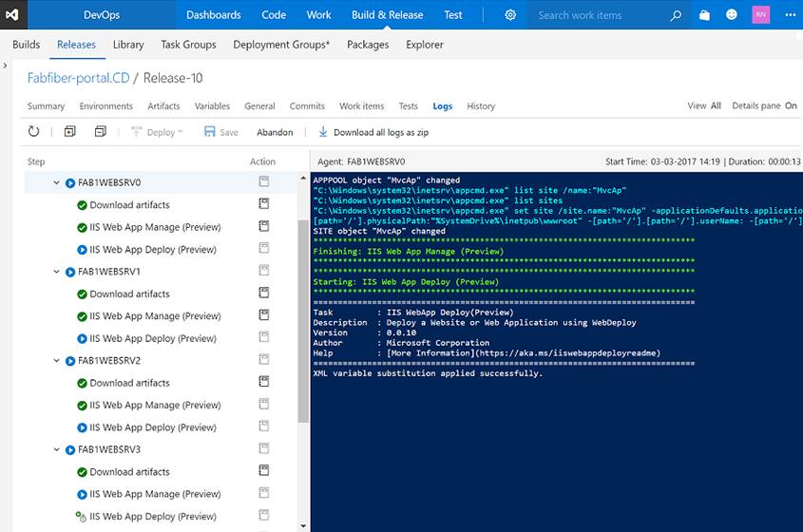Click the Save disk icon
This screenshot has width=803, height=532.
tap(209, 132)
